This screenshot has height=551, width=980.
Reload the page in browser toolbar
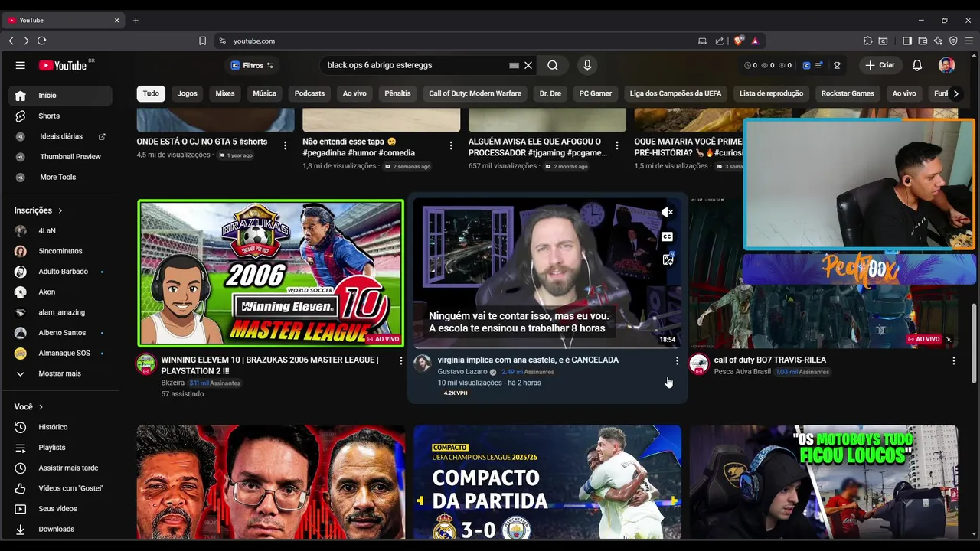[x=41, y=41]
